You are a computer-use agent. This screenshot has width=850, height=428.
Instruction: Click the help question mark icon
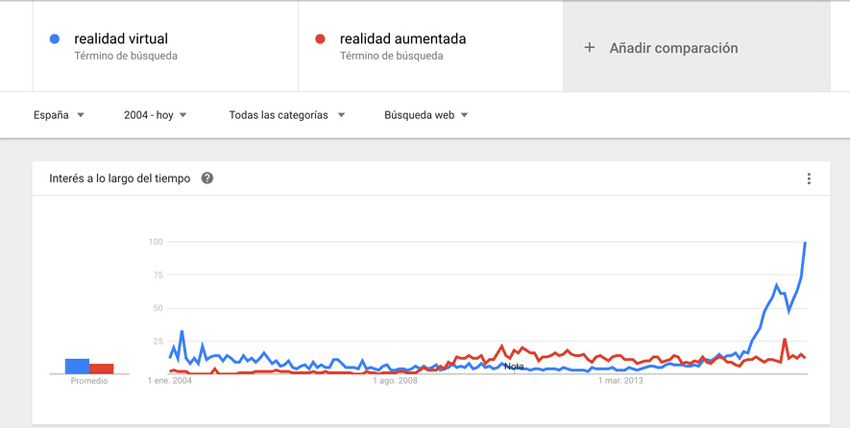point(207,178)
